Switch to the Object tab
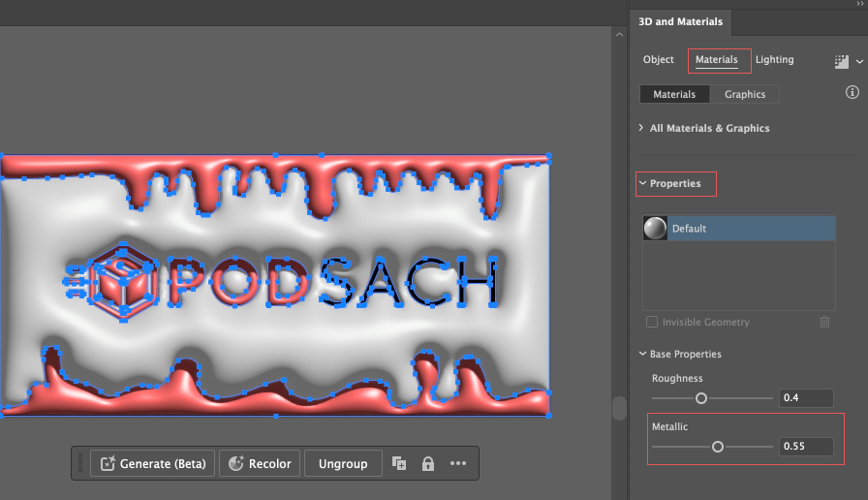Viewport: 868px width, 500px height. [658, 59]
